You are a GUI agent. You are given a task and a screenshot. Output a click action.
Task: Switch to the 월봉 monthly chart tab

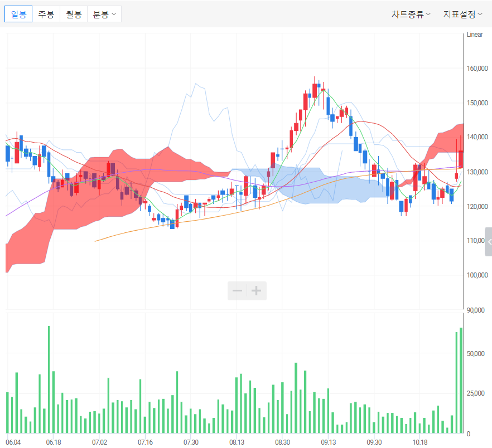[x=74, y=14]
